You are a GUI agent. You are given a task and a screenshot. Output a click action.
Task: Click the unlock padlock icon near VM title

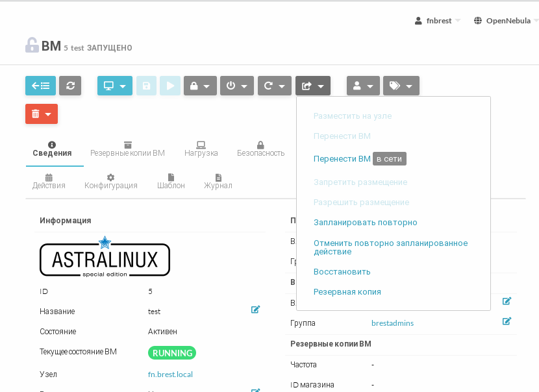pos(32,45)
